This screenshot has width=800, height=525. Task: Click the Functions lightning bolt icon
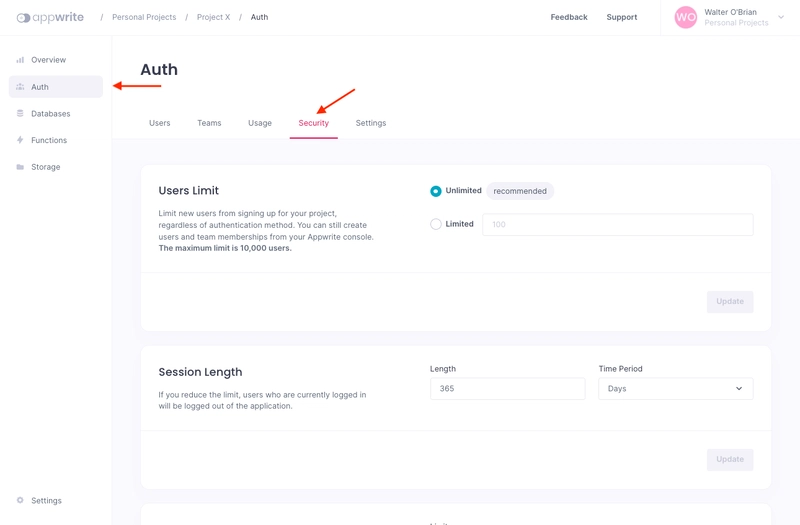tap(20, 140)
